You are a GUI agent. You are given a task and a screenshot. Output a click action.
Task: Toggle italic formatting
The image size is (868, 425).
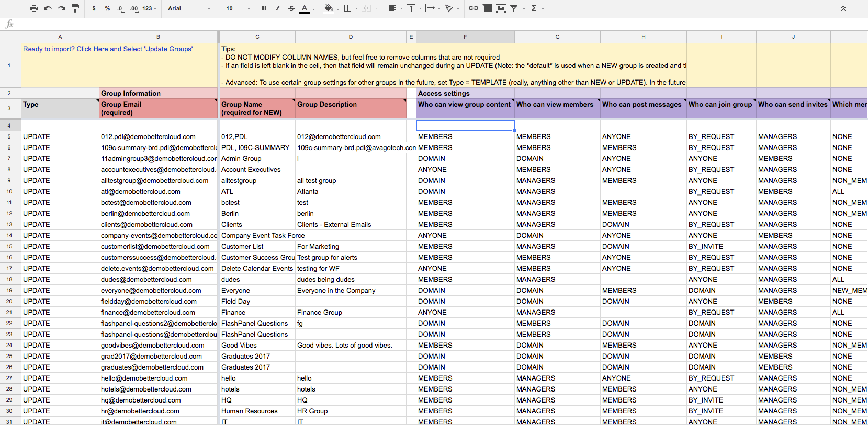tap(277, 8)
